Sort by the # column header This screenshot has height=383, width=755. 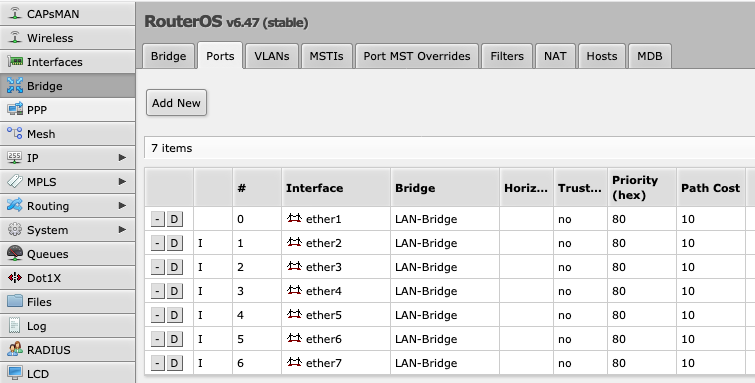coord(257,187)
